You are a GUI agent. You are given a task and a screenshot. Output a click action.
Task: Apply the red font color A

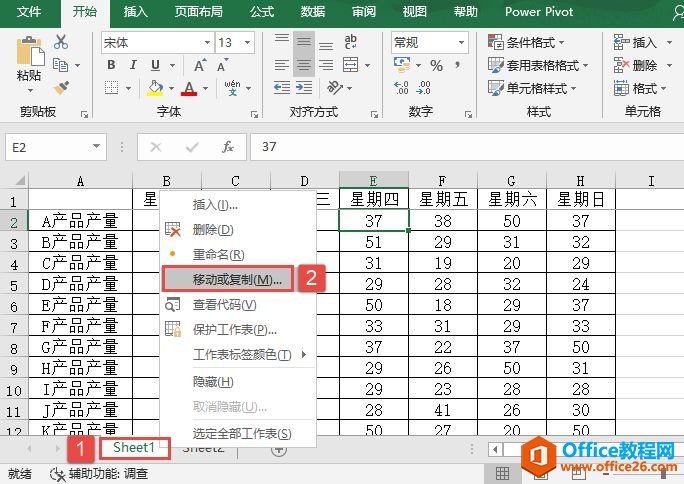pyautogui.click(x=189, y=88)
